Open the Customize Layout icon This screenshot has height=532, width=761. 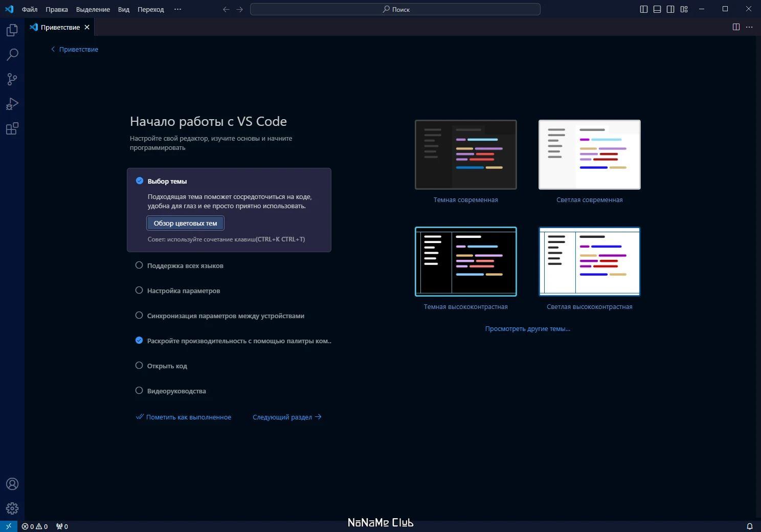click(684, 9)
